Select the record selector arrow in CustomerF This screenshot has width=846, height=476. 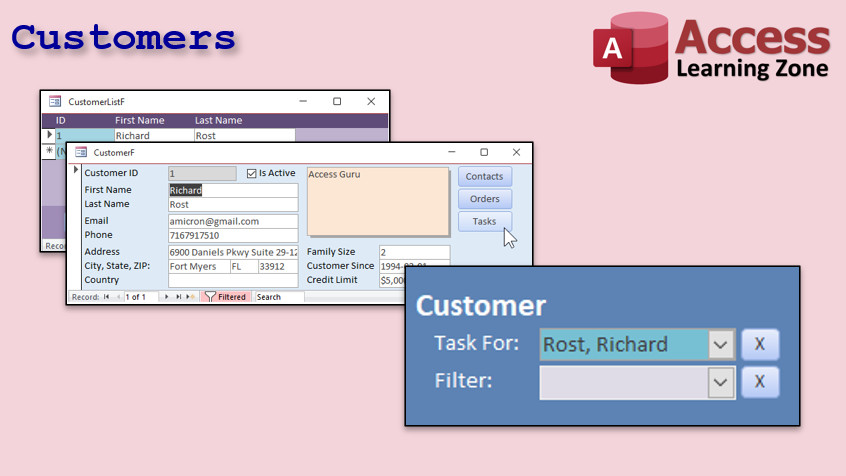pyautogui.click(x=76, y=171)
